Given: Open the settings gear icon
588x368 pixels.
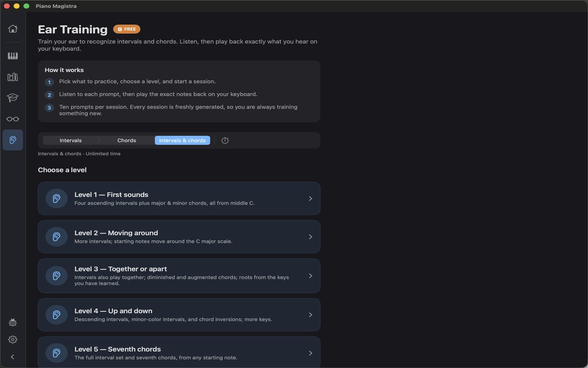Looking at the screenshot, I should click(13, 339).
